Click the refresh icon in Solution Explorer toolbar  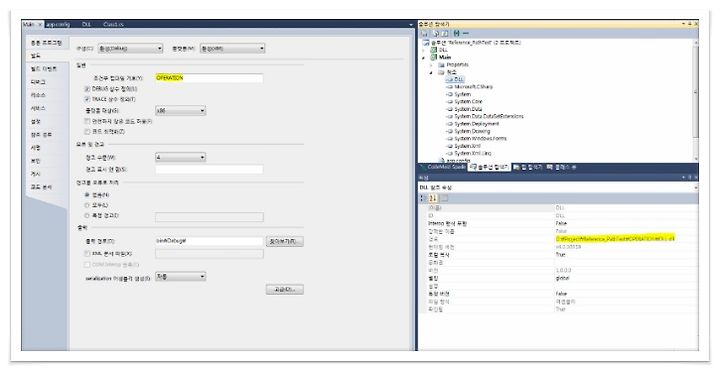pyautogui.click(x=445, y=34)
